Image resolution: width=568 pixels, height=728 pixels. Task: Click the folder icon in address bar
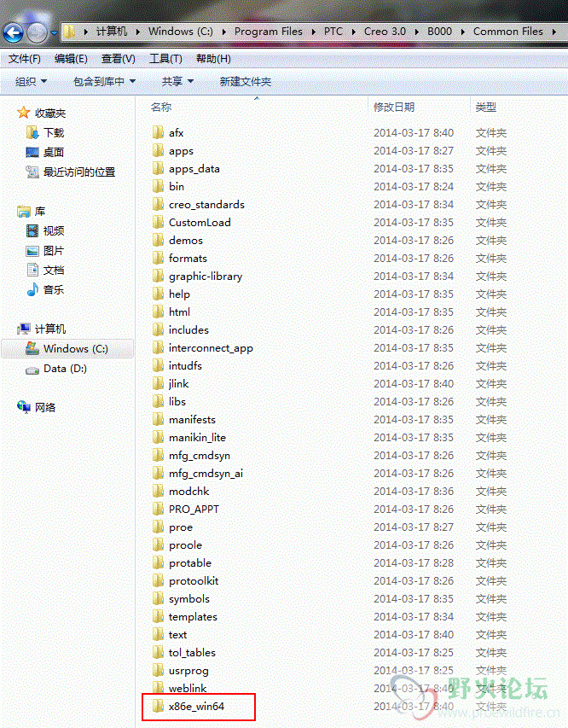point(70,32)
